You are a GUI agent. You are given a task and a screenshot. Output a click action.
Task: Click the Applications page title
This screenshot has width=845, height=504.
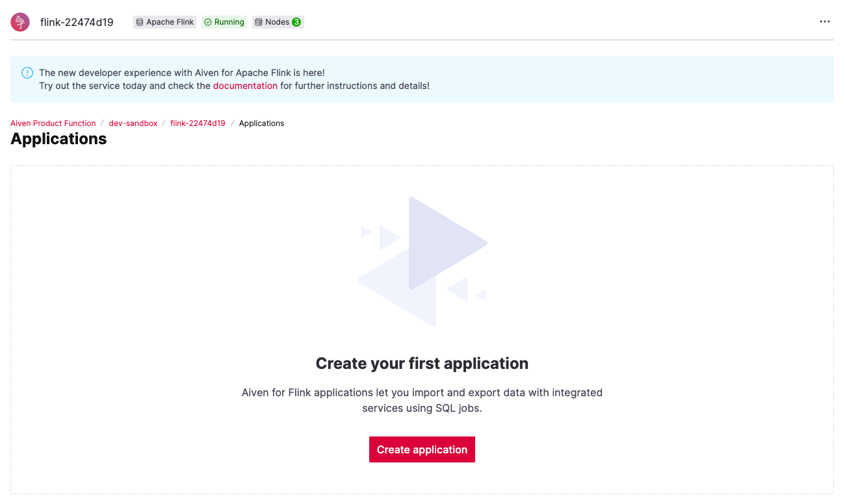pos(58,138)
